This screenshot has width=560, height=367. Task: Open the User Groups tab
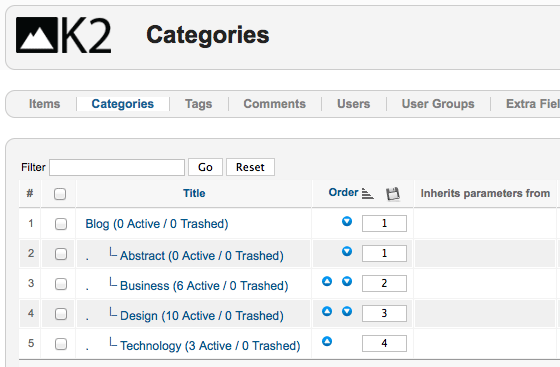tap(438, 104)
